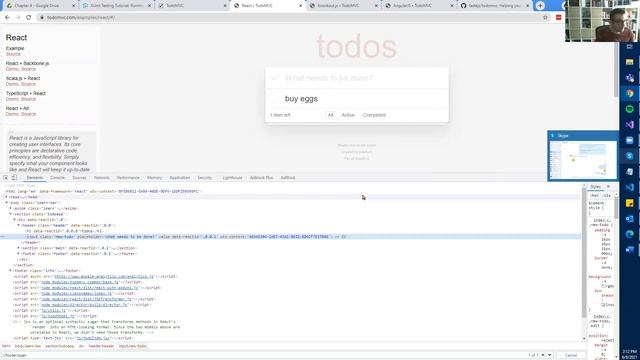The width and height of the screenshot is (640, 360).
Task: Show more Styles pane tabs
Action: coord(608,187)
